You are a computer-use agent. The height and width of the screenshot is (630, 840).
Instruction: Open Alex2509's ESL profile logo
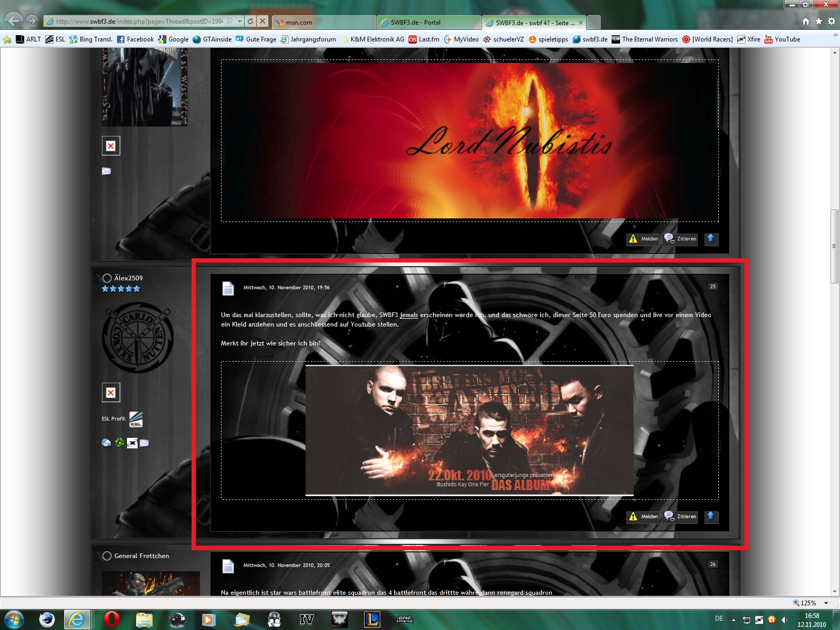(136, 419)
